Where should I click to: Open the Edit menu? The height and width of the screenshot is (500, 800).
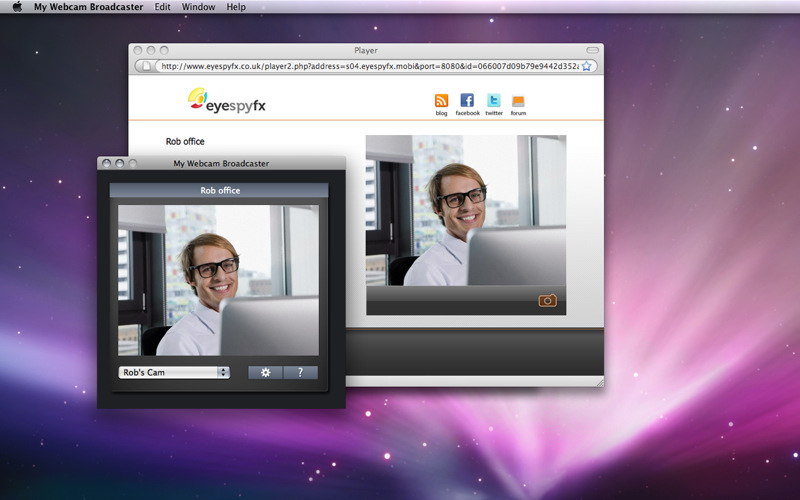click(162, 7)
